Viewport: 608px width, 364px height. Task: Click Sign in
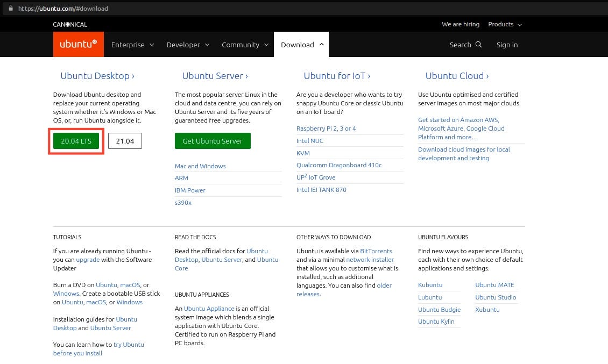pos(507,45)
